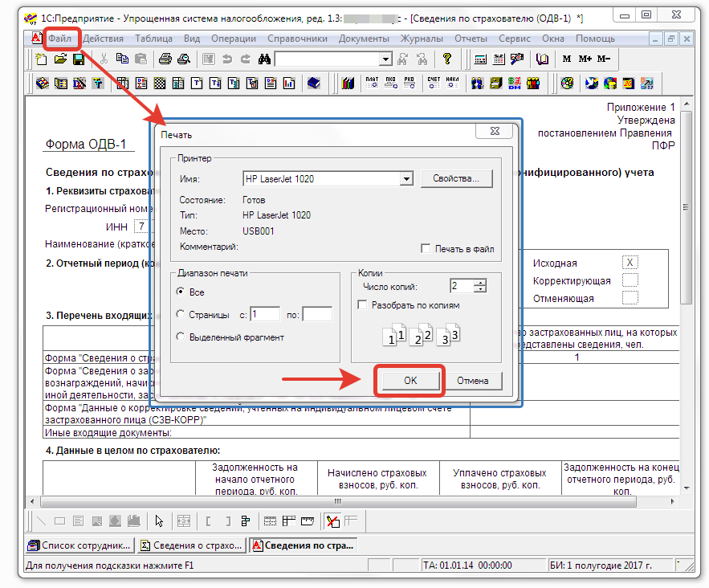709x588 pixels.
Task: Open printer Свойства... button
Action: 456,178
